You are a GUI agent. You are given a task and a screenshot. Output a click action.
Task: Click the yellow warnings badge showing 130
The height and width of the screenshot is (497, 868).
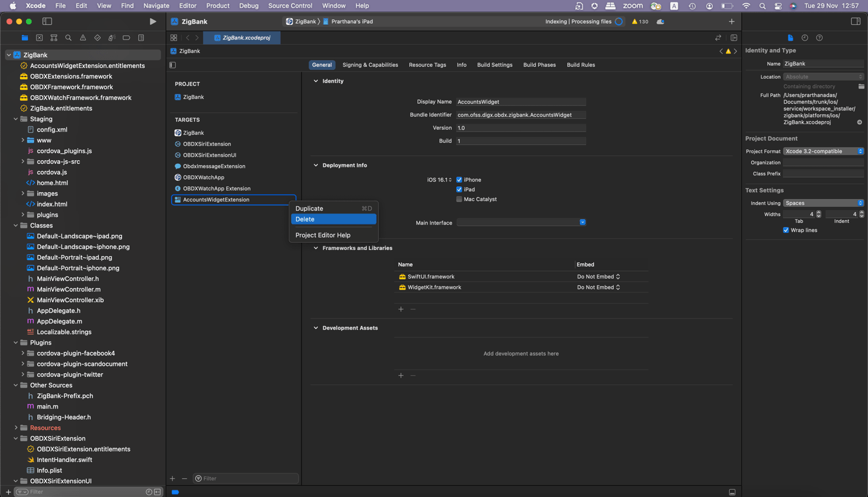coord(640,21)
